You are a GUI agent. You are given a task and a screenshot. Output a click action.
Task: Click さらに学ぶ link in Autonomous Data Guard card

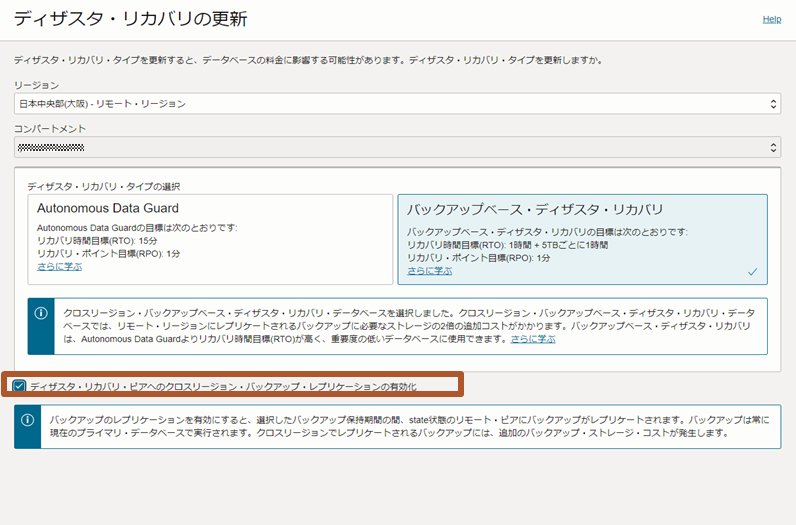59,267
